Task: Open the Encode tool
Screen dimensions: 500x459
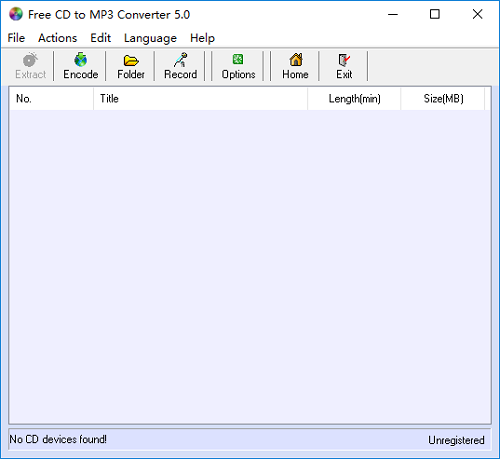Action: [80, 66]
